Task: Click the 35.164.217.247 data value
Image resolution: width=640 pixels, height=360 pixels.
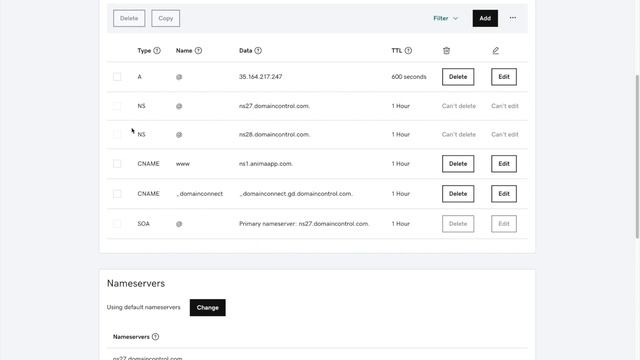Action: pyautogui.click(x=260, y=77)
